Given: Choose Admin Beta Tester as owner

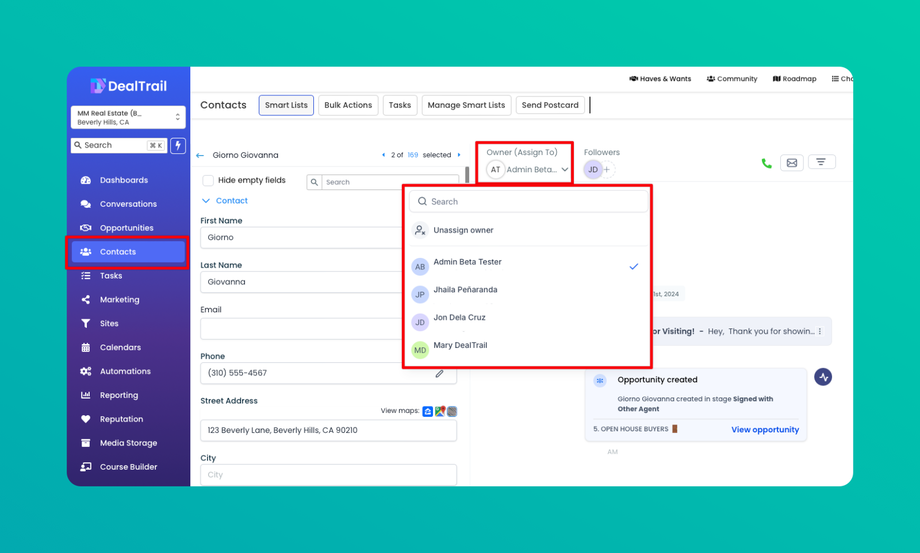Looking at the screenshot, I should (x=529, y=266).
